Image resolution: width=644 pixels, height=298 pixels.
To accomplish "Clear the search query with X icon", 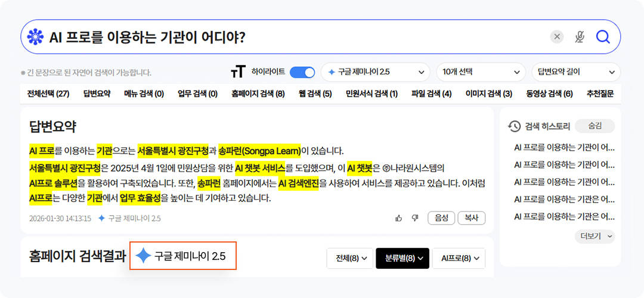I will tap(557, 37).
